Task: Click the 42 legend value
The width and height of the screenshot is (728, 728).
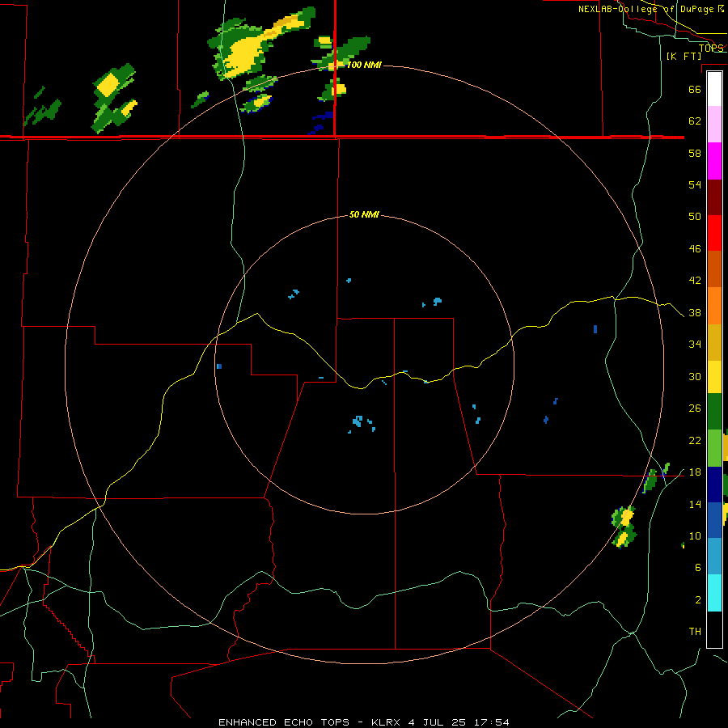Action: 695,281
